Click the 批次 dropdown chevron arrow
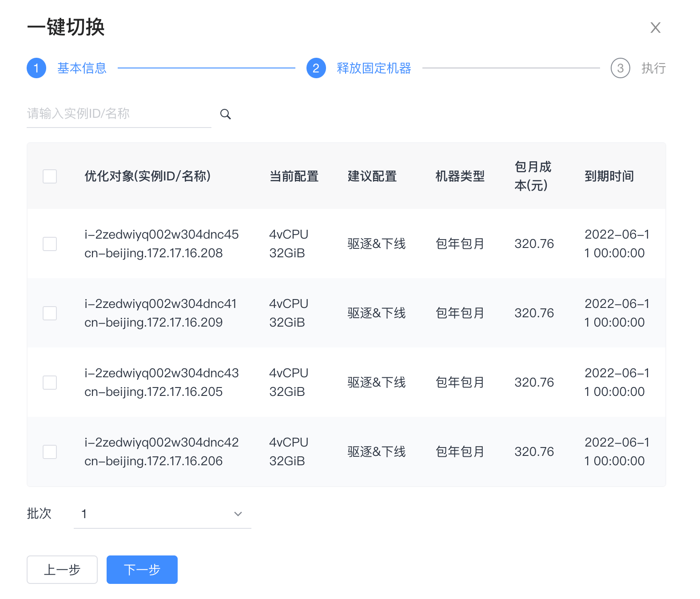700x599 pixels. coord(238,514)
